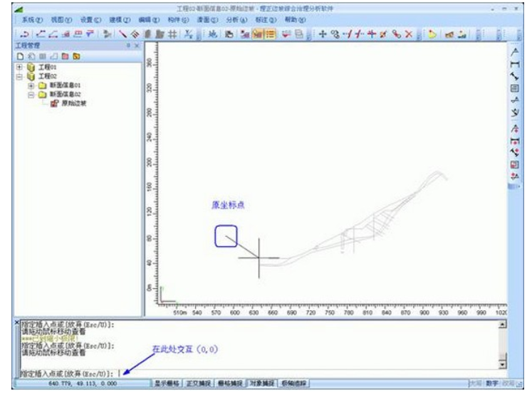The image size is (532, 397).
Task: Open the 分析(A) menu
Action: point(236,20)
